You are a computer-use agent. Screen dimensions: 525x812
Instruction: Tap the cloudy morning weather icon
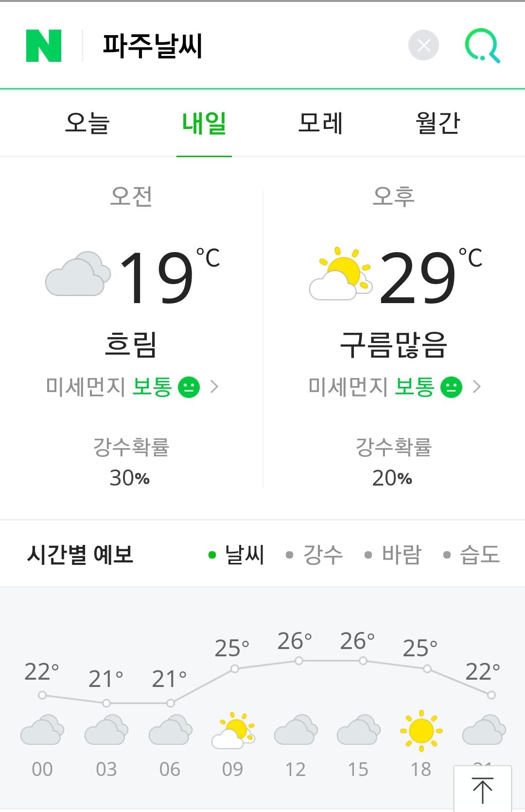pos(78,274)
